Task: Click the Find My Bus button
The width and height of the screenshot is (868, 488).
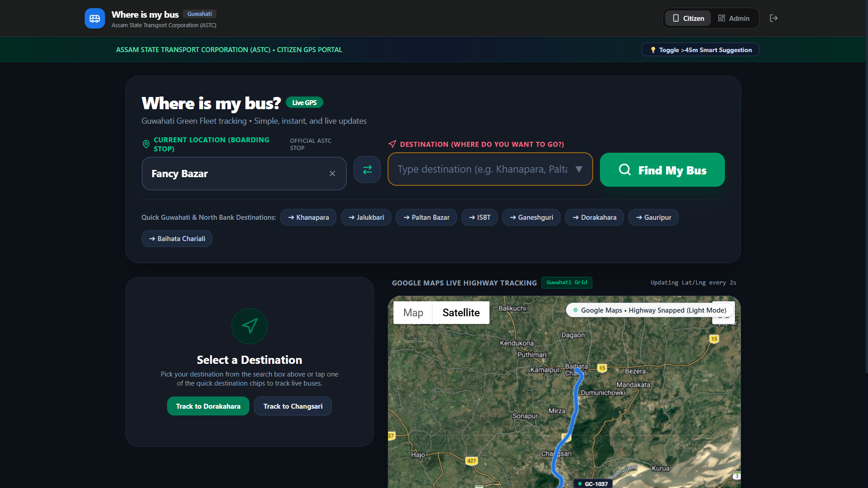Action: pyautogui.click(x=662, y=169)
